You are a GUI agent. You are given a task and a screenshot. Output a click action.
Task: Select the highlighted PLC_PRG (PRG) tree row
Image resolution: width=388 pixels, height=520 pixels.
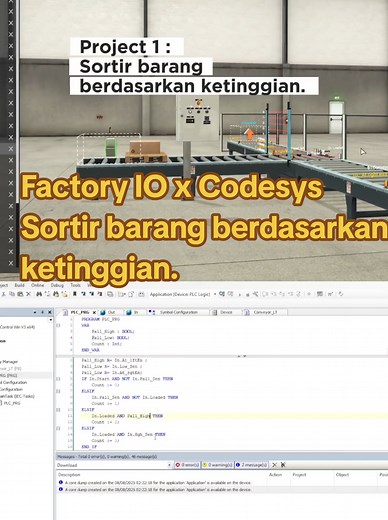pyautogui.click(x=26, y=375)
